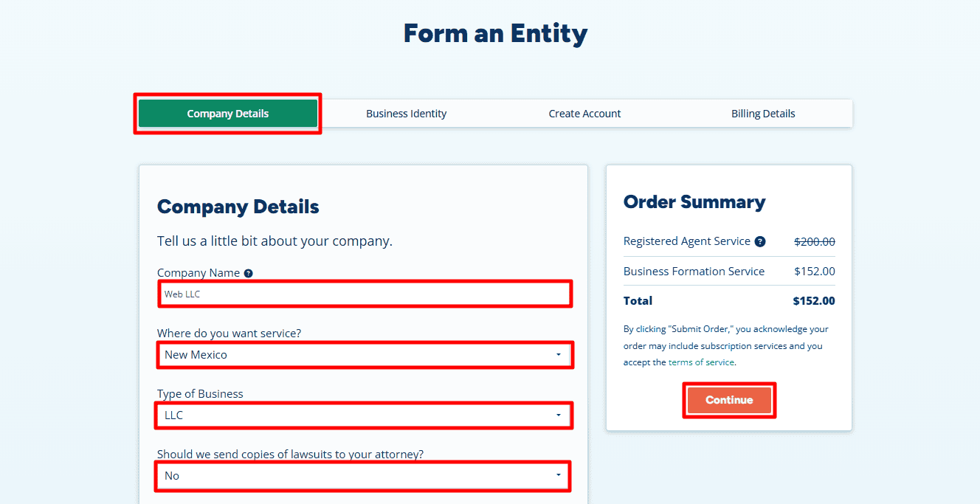Follow the terms of service link
Image resolution: width=980 pixels, height=504 pixels.
(x=701, y=362)
